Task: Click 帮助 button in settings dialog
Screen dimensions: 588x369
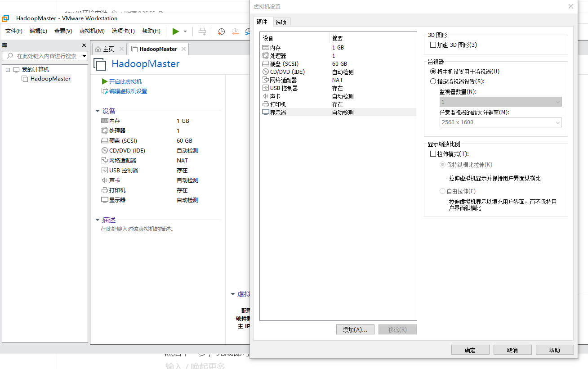Action: pos(555,350)
